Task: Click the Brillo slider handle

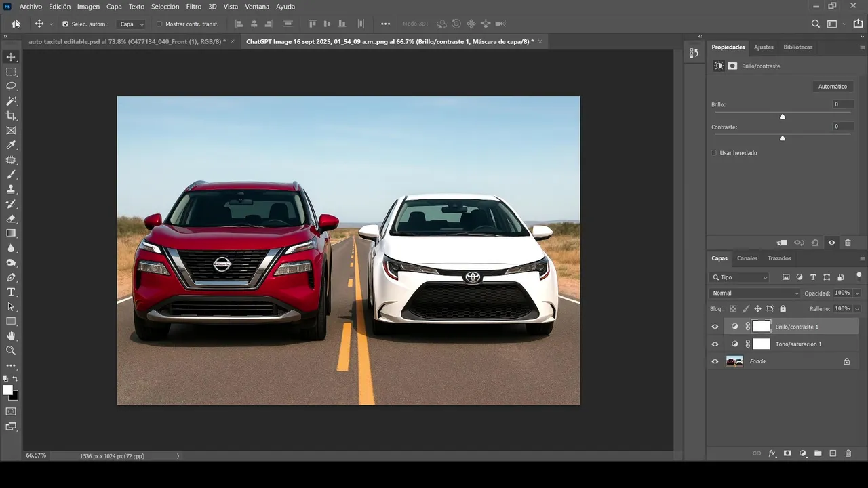Action: click(x=783, y=117)
